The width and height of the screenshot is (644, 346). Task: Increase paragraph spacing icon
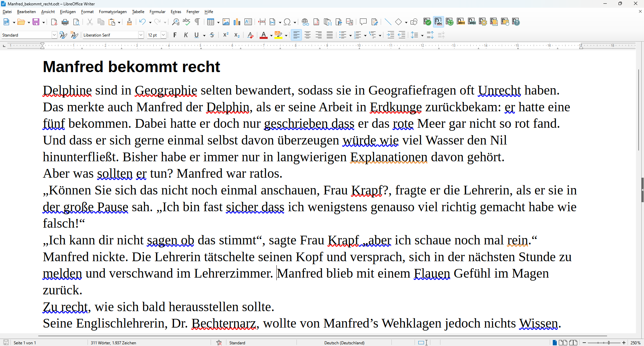[430, 35]
